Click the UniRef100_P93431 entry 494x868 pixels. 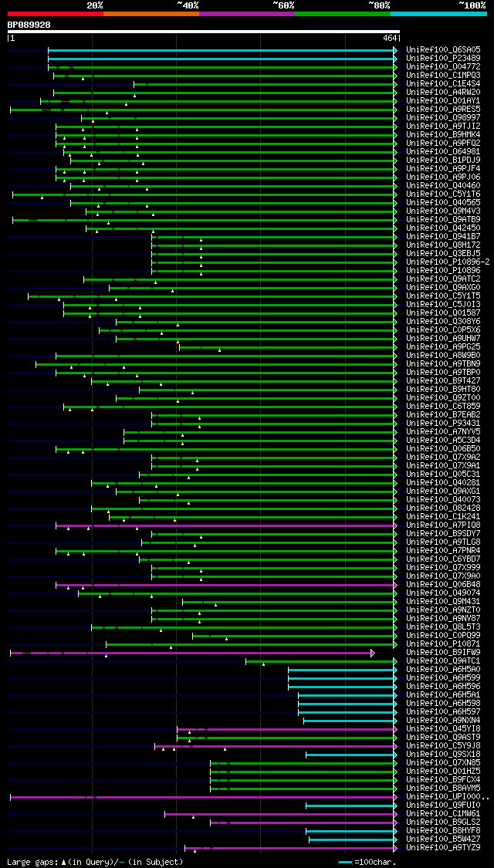click(x=443, y=423)
